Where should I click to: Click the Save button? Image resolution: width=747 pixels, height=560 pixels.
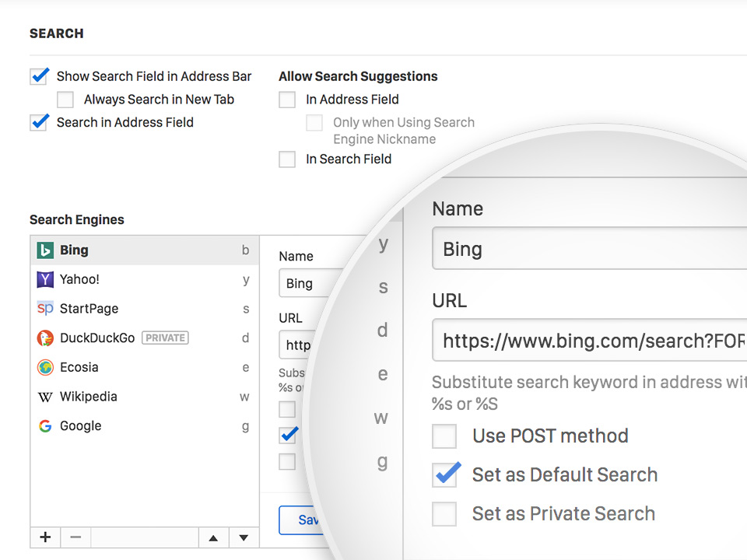pyautogui.click(x=300, y=520)
